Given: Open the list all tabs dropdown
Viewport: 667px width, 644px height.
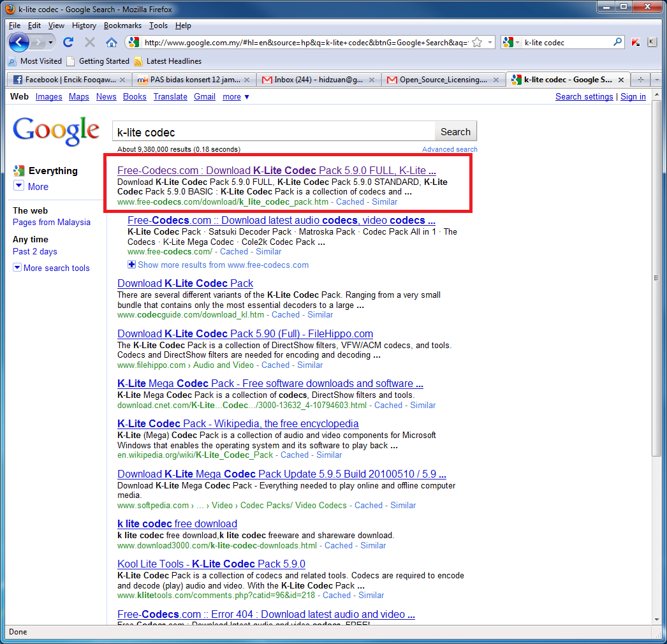Looking at the screenshot, I should coord(657,80).
